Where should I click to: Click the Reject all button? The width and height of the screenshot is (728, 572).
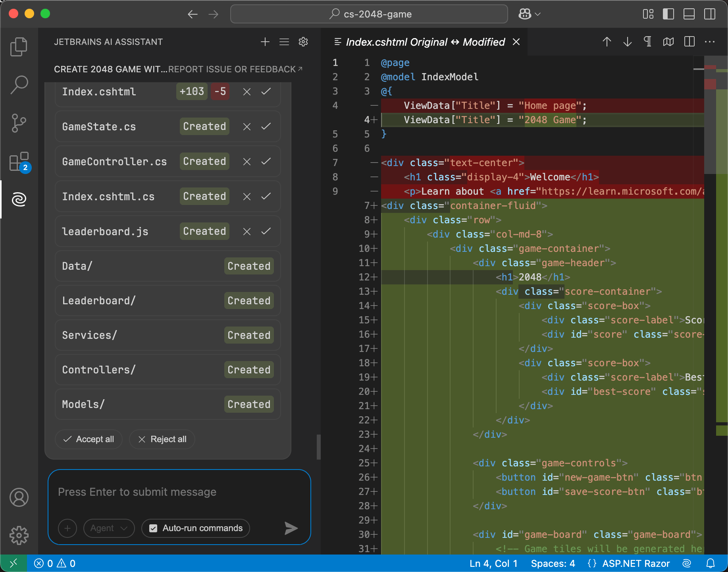[x=162, y=439]
